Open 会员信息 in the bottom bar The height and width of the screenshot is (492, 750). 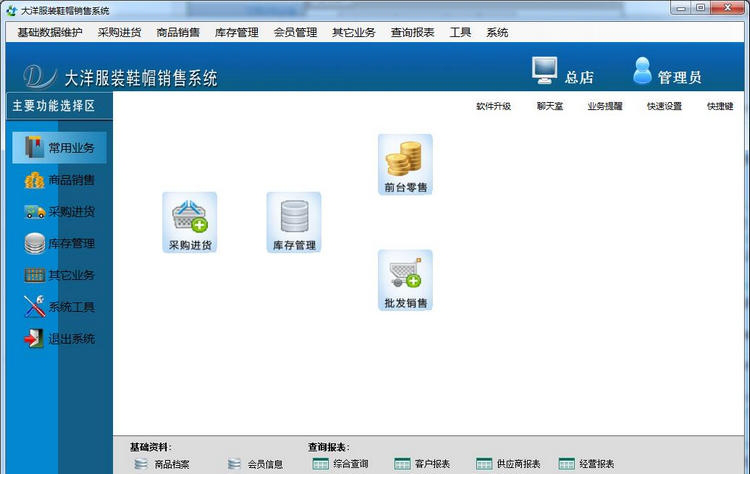(255, 464)
